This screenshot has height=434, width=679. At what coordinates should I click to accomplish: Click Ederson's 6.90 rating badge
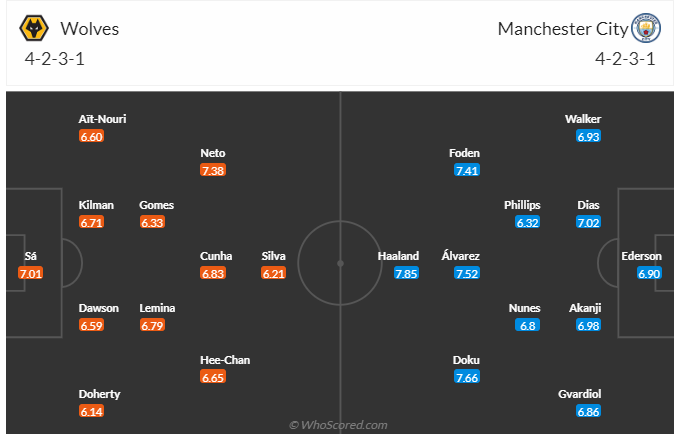point(649,274)
